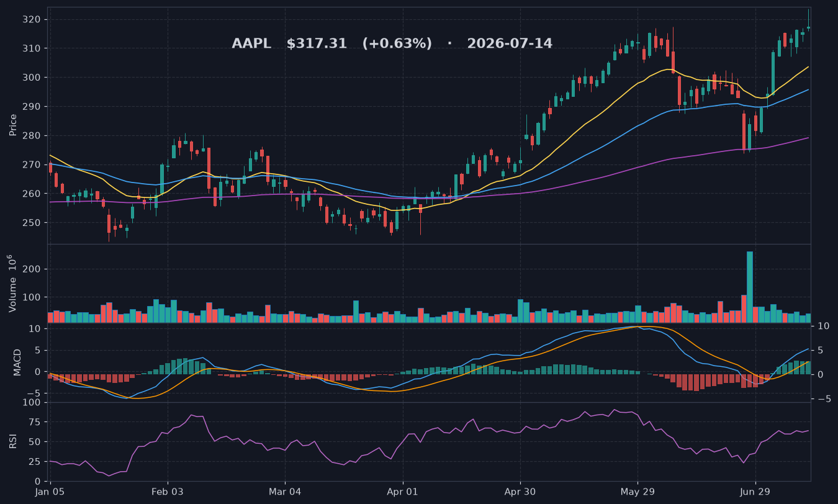Image resolution: width=838 pixels, height=504 pixels.
Task: Click the 25 tick on the RSI axis
Action: click(x=35, y=462)
